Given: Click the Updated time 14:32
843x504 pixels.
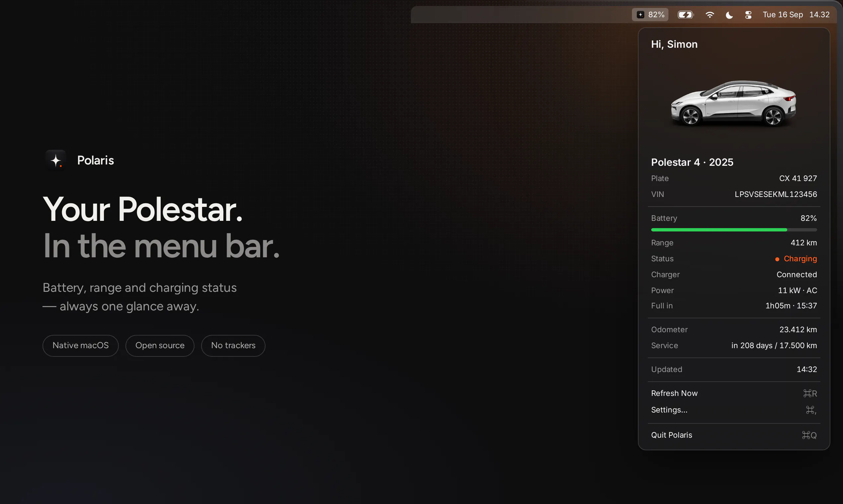Looking at the screenshot, I should (x=806, y=369).
